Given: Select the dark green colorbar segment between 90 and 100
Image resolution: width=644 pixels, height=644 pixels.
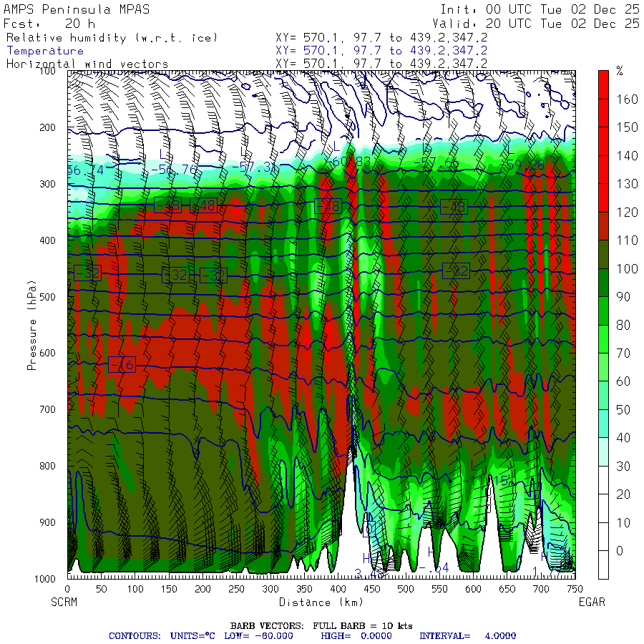Looking at the screenshot, I should pyautogui.click(x=603, y=283).
